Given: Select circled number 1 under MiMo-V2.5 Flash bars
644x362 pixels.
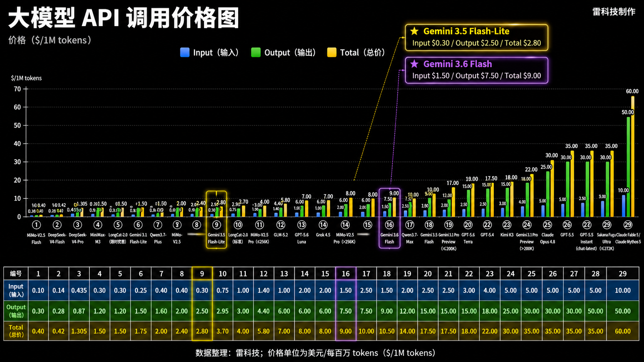Looking at the screenshot, I should [36, 225].
